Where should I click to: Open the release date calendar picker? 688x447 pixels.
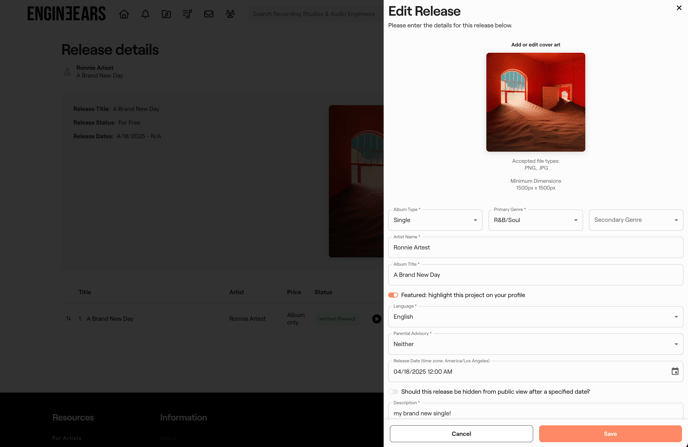[675, 372]
